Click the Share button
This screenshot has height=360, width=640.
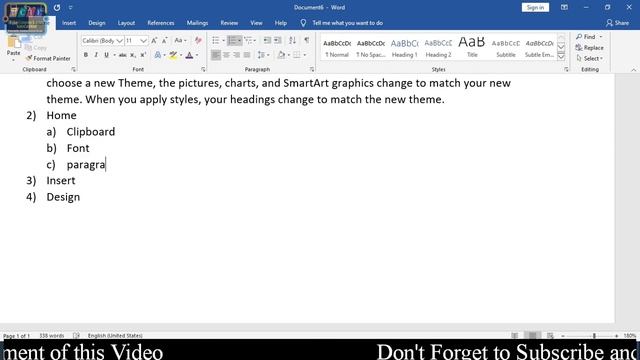pos(618,23)
